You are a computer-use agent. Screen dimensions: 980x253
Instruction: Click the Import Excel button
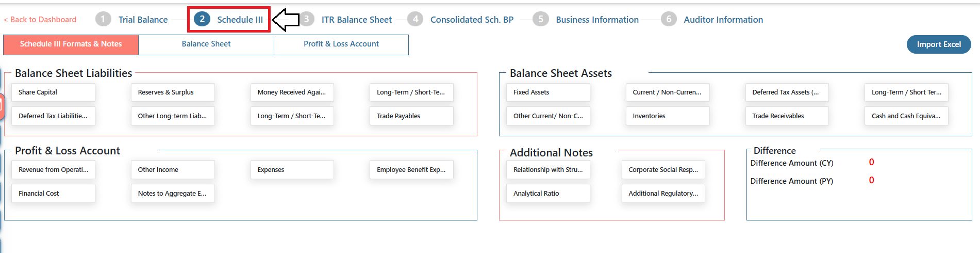[x=938, y=44]
